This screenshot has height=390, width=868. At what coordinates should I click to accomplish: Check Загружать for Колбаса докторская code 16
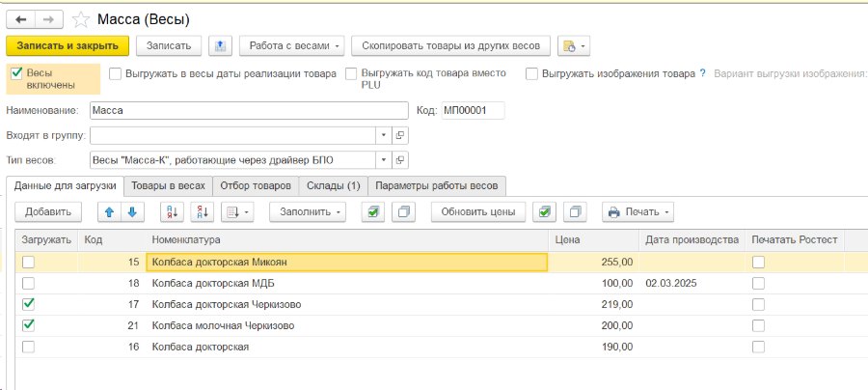(x=28, y=347)
